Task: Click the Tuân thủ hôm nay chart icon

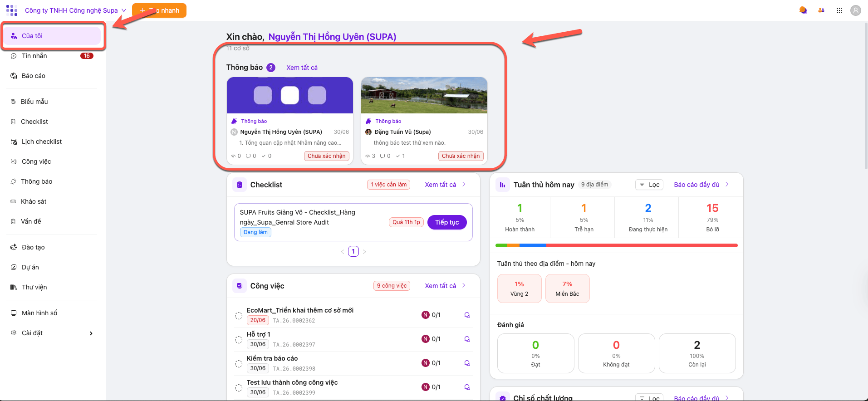Action: [x=503, y=185]
